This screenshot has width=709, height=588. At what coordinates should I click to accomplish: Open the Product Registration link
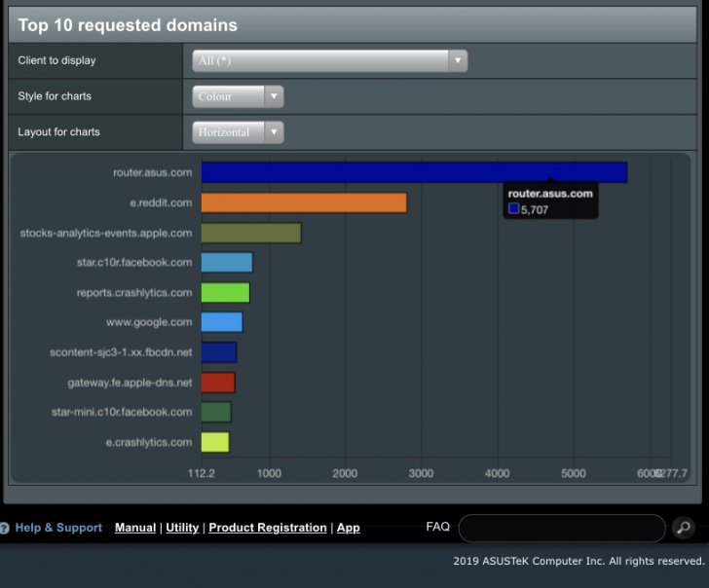pyautogui.click(x=268, y=528)
